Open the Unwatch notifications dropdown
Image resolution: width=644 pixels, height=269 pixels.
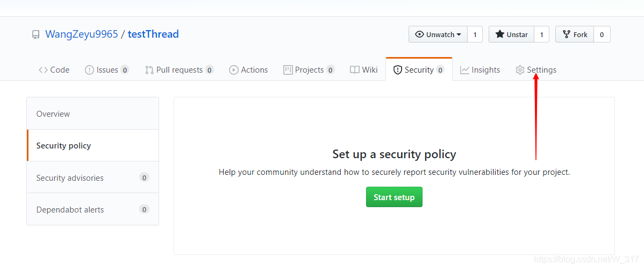(438, 34)
